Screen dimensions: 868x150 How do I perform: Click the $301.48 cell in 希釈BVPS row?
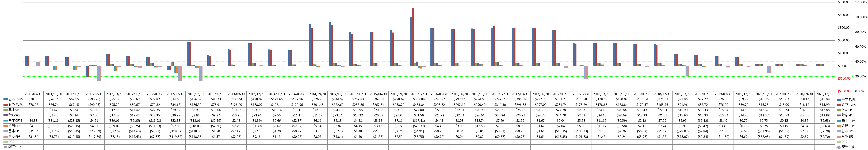[317, 105]
